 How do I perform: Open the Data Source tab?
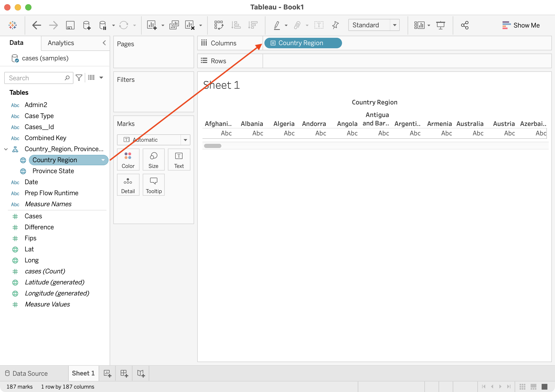click(x=26, y=373)
